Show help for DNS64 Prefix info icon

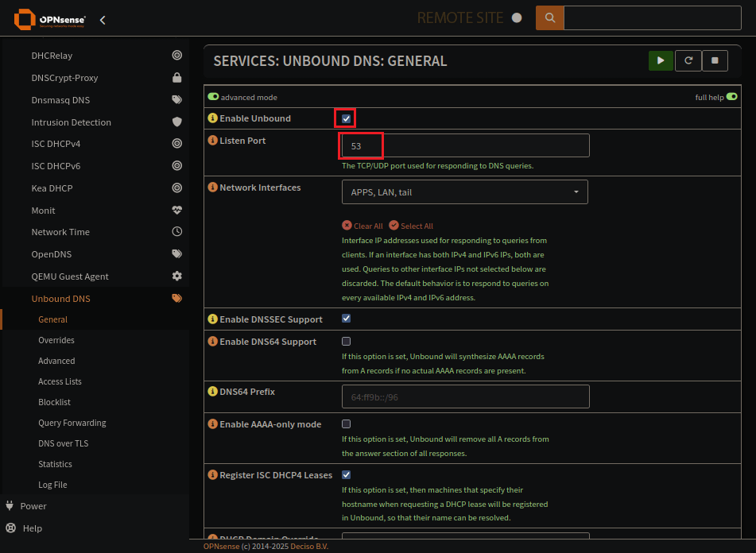pyautogui.click(x=212, y=391)
